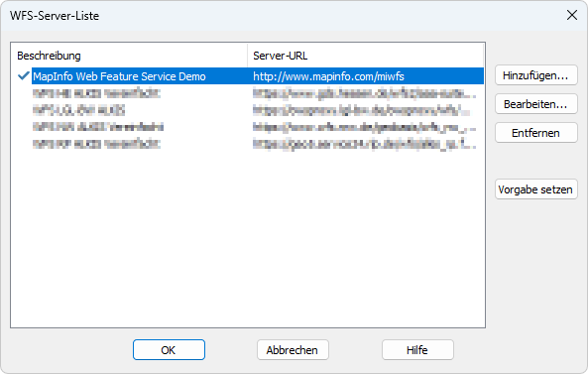Remove server with Entfernen button
Screen dimensions: 588x374
tap(535, 133)
